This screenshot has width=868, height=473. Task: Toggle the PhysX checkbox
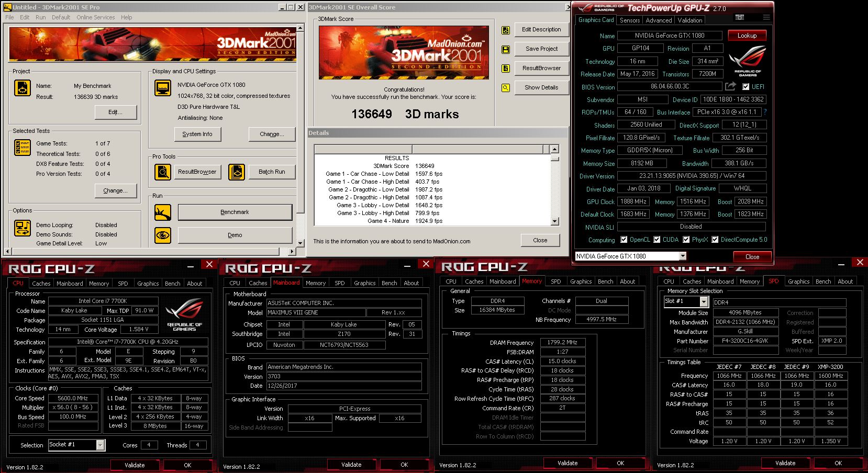686,240
